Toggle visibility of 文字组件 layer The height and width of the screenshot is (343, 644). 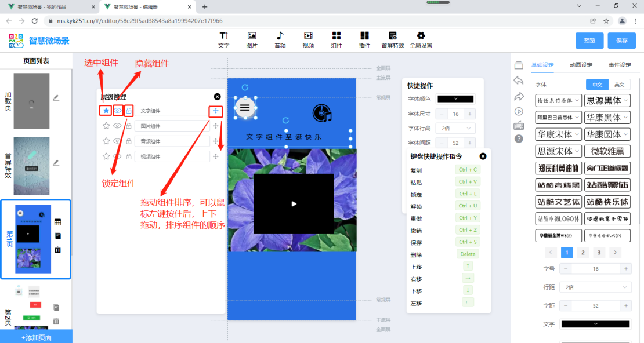coord(117,111)
